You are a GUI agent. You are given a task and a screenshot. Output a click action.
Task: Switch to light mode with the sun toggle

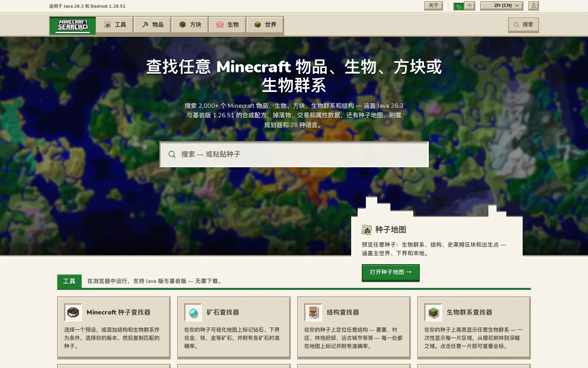(470, 6)
